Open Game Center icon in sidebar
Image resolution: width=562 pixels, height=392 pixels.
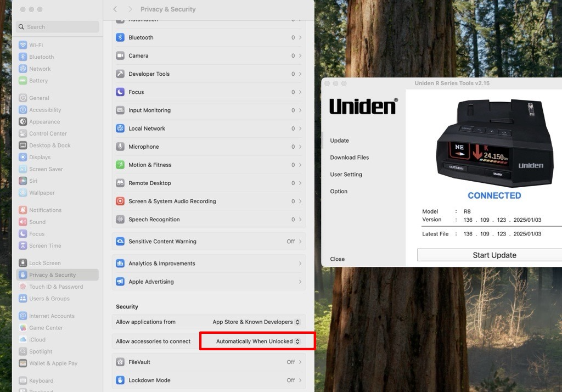point(23,327)
